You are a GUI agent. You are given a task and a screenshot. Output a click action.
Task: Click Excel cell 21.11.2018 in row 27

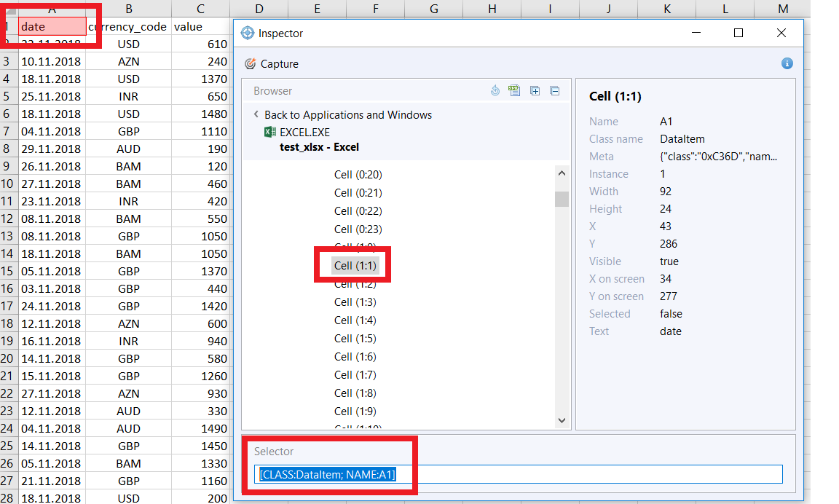[x=52, y=481]
